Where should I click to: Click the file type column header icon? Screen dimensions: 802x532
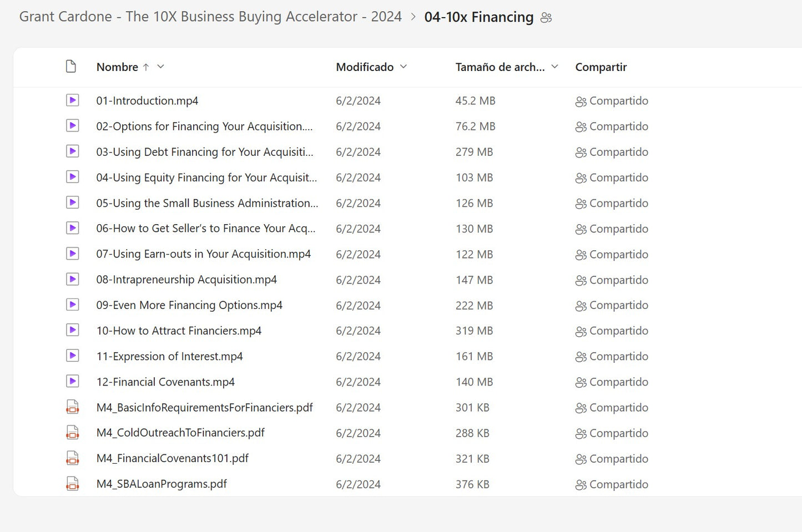[x=71, y=67]
